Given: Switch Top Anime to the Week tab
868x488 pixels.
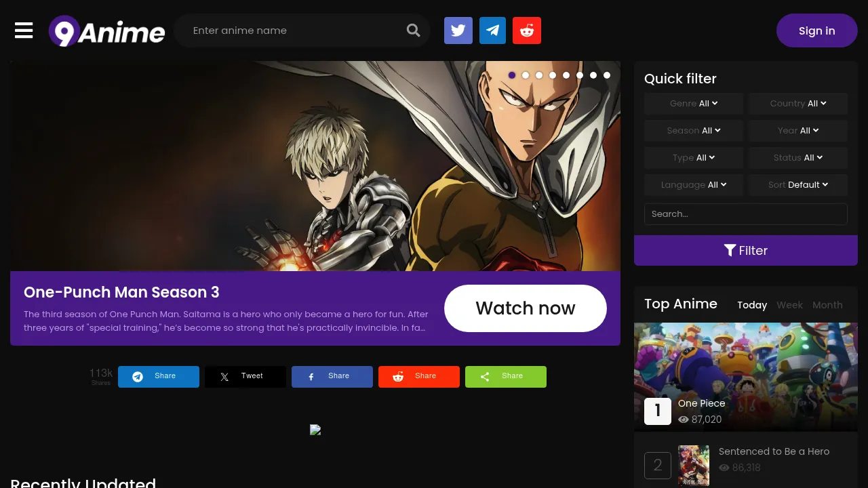Looking at the screenshot, I should coord(789,305).
